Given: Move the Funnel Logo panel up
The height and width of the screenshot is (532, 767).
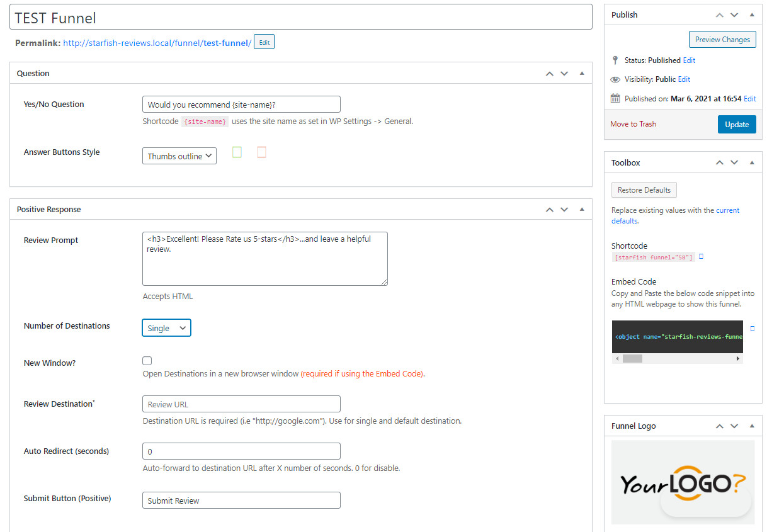Looking at the screenshot, I should click(719, 426).
